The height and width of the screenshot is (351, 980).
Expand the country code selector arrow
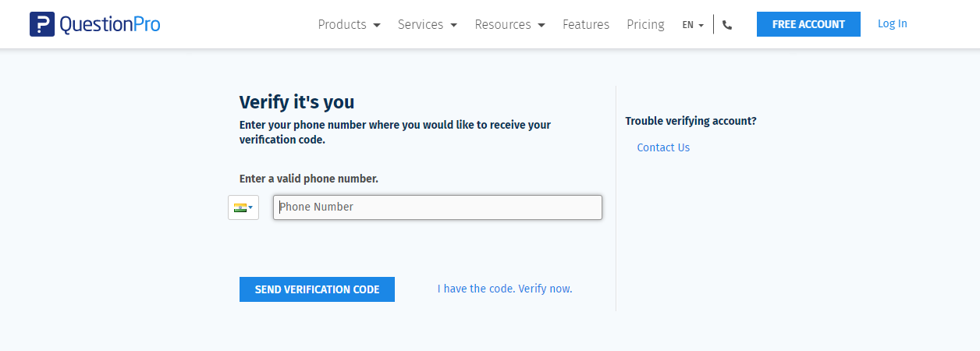pos(250,207)
